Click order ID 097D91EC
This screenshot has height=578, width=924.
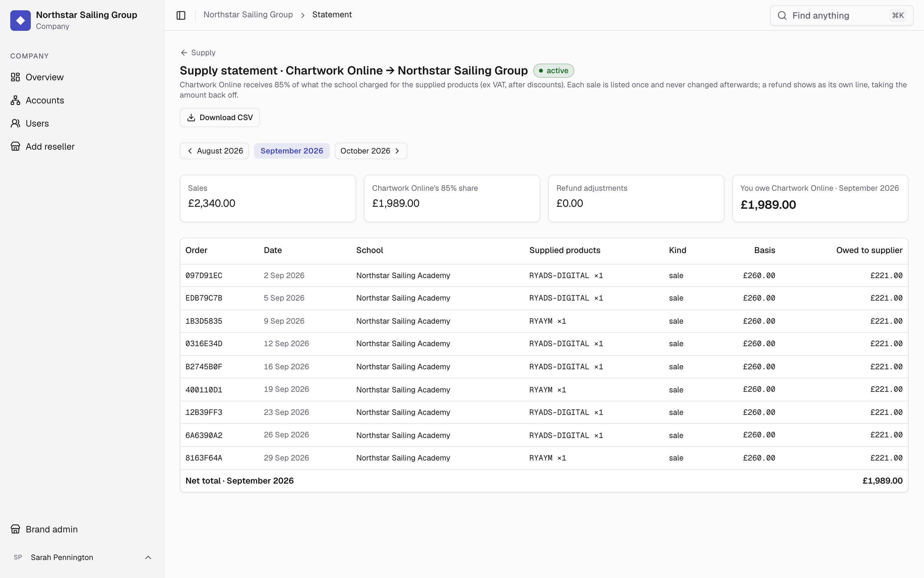click(204, 276)
